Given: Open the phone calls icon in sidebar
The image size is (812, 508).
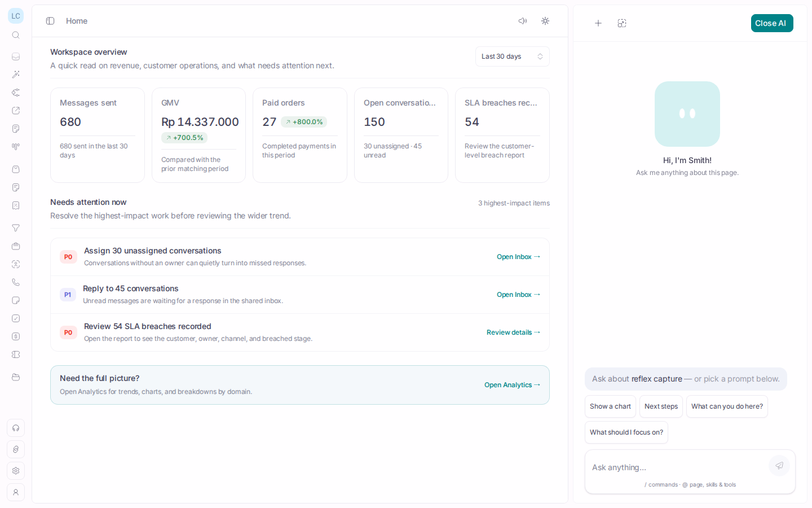Looking at the screenshot, I should pos(16,282).
